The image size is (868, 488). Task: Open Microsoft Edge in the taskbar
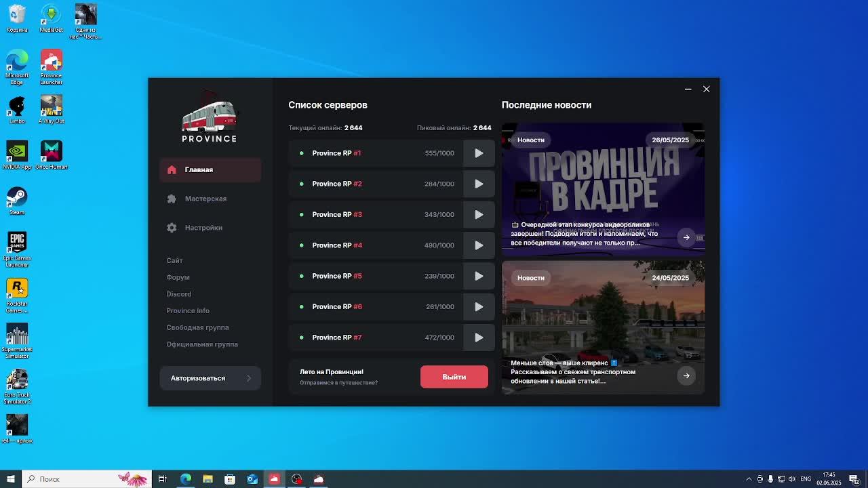tap(185, 479)
